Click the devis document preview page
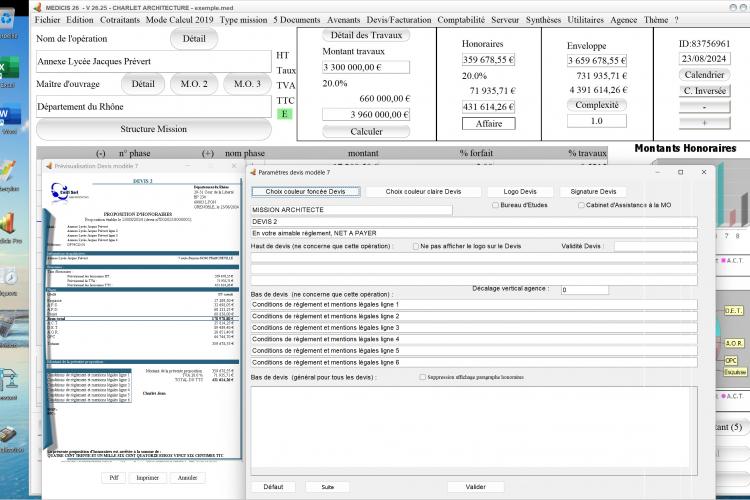Viewport: 750px width, 500px height. (x=143, y=318)
